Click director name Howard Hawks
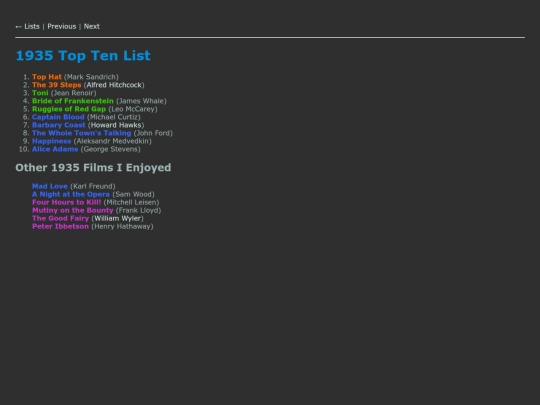The height and width of the screenshot is (405, 540). [x=116, y=125]
